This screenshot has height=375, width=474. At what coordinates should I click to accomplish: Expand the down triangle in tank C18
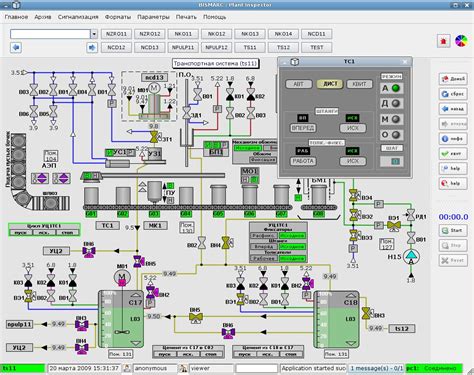[x=351, y=343]
